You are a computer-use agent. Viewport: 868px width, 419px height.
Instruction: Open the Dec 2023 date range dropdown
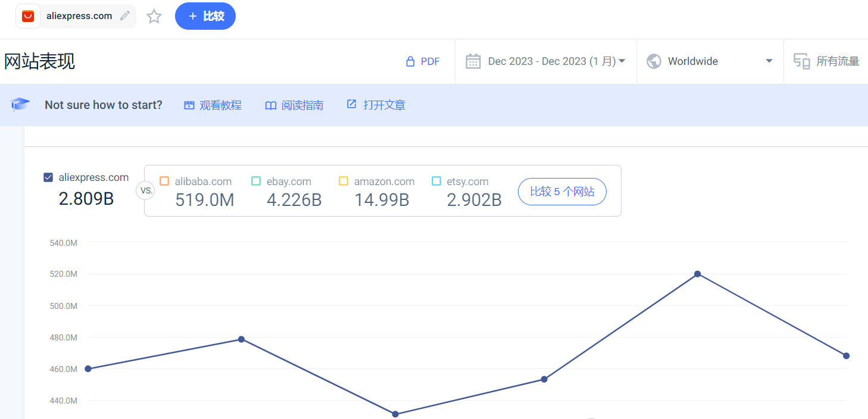(x=556, y=61)
